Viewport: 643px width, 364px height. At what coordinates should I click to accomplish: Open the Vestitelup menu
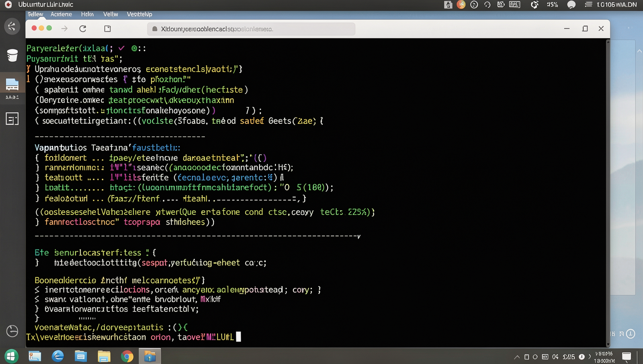[139, 14]
